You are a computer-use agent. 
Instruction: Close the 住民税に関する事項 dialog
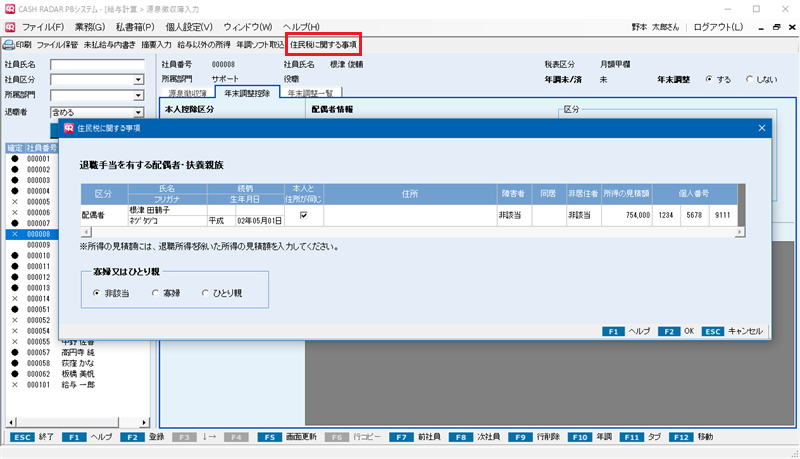[x=762, y=128]
